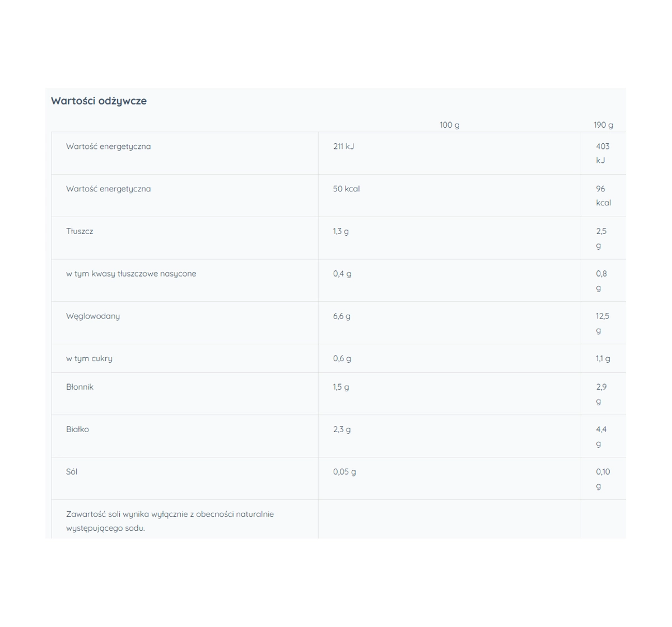Click the "403 kJ" energy value

point(603,153)
